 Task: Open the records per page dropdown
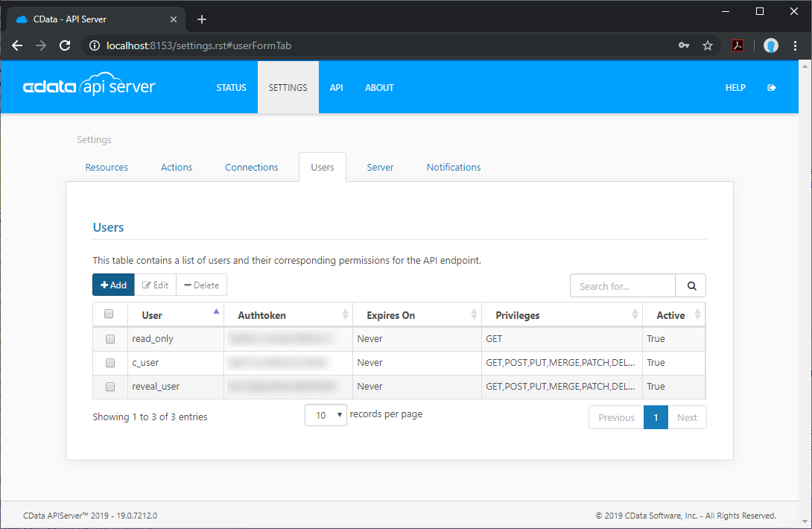326,415
